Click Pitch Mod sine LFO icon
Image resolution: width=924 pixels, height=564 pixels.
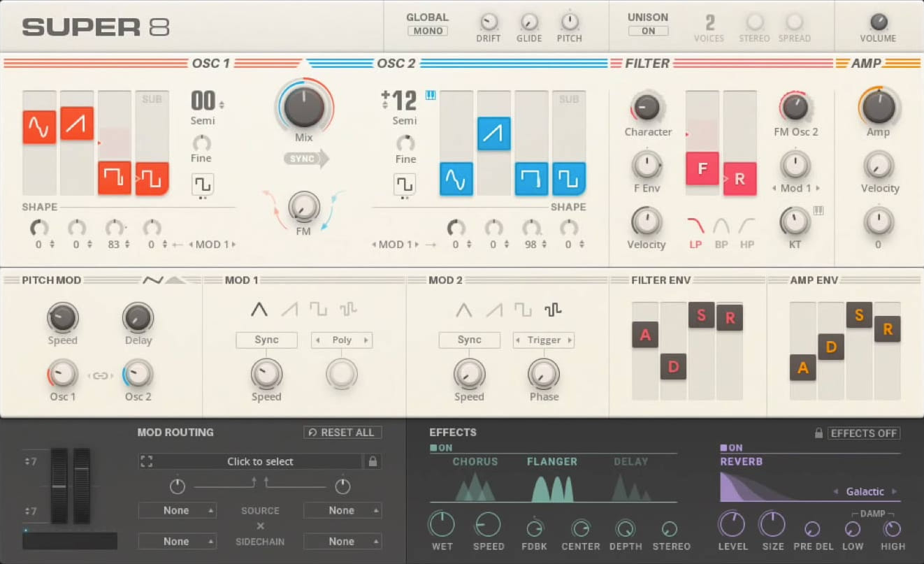153,280
